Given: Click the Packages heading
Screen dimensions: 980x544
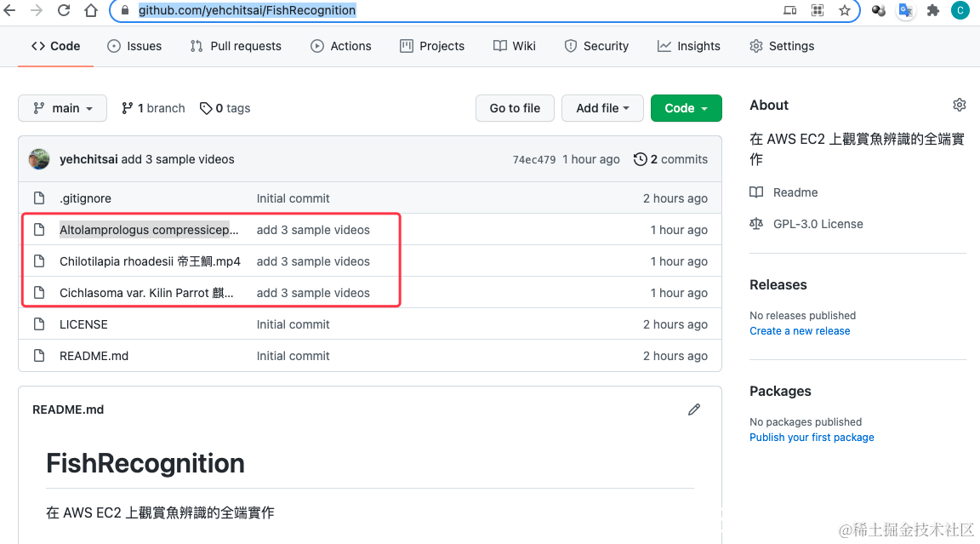Looking at the screenshot, I should pyautogui.click(x=780, y=391).
